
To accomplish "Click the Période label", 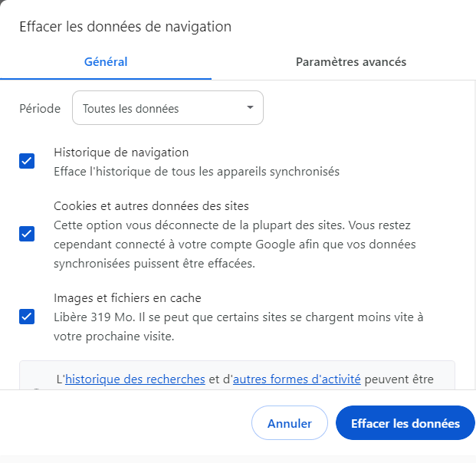I will click(x=40, y=109).
